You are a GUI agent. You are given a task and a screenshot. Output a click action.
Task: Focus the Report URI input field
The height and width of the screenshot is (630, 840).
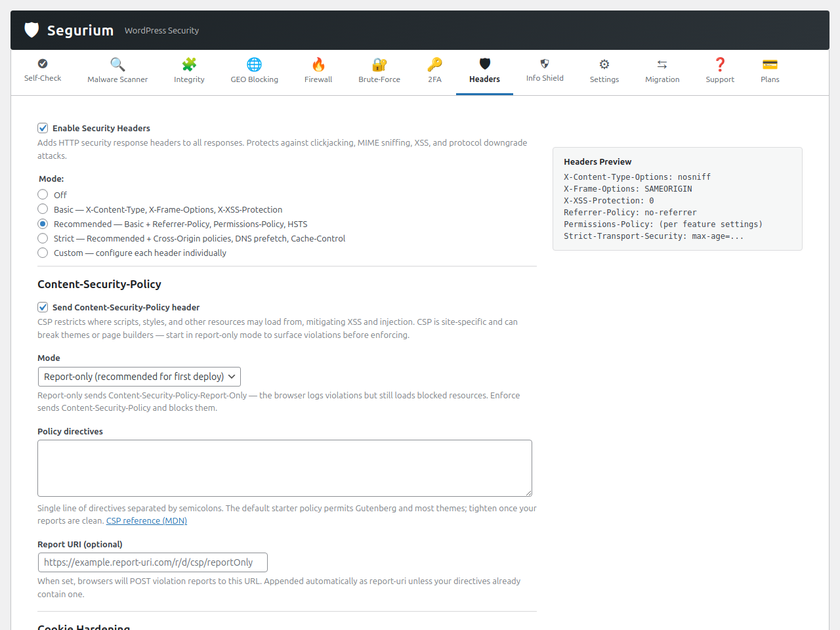(153, 562)
